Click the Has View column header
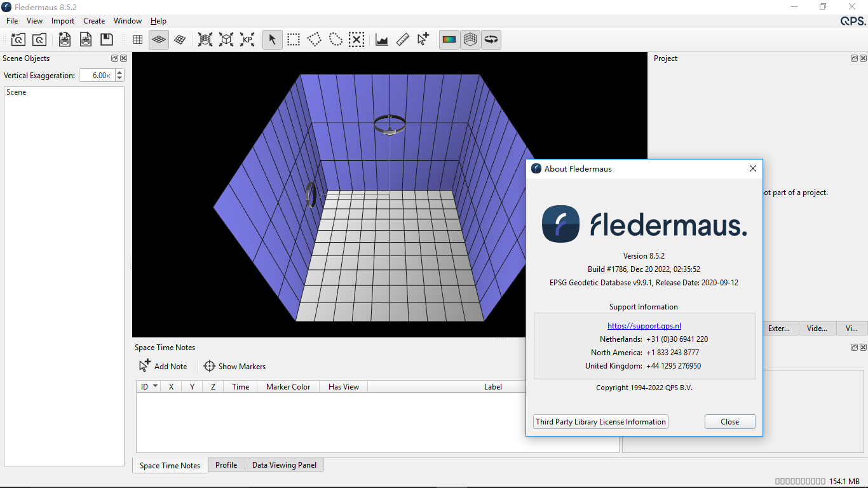This screenshot has width=868, height=488. coord(344,386)
